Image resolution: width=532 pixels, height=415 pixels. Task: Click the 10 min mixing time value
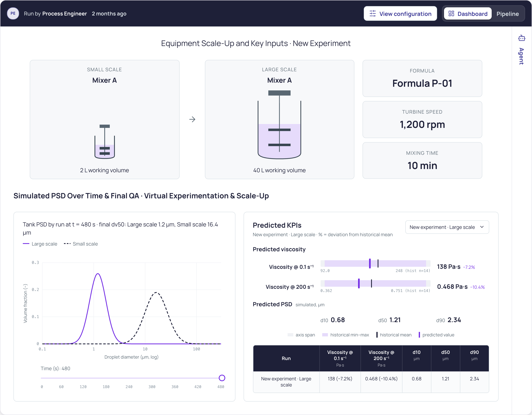tap(422, 166)
